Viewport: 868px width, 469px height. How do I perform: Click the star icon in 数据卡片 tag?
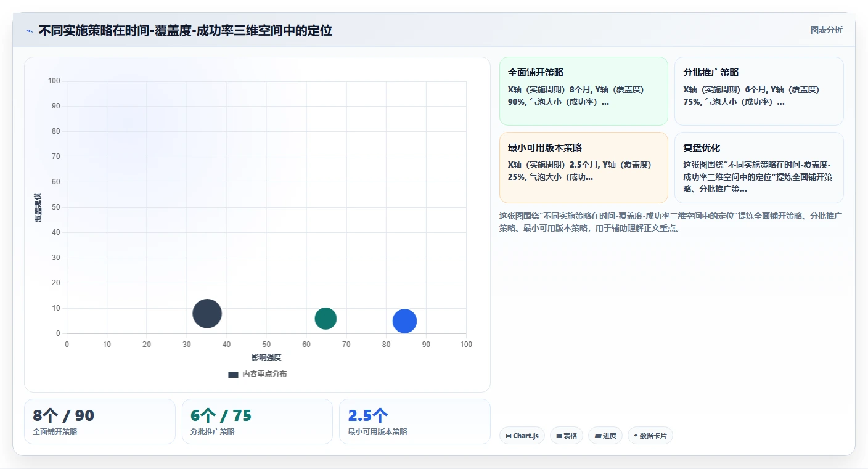pos(636,436)
